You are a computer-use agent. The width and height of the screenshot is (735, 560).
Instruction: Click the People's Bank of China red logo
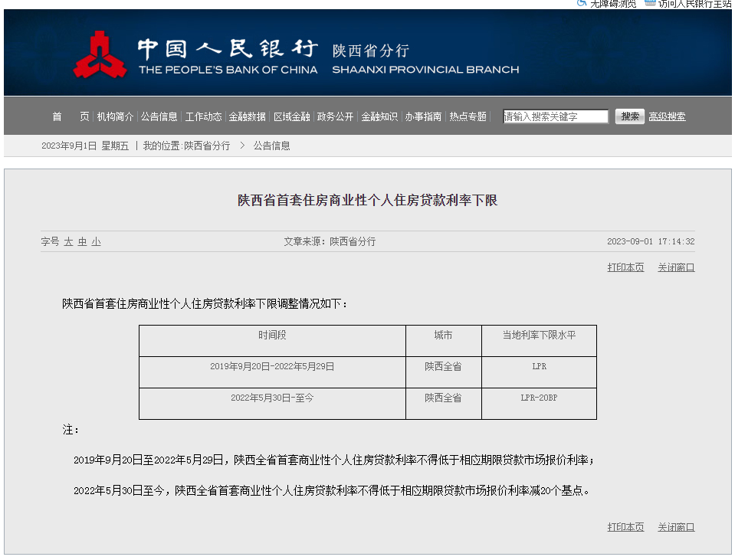100,54
